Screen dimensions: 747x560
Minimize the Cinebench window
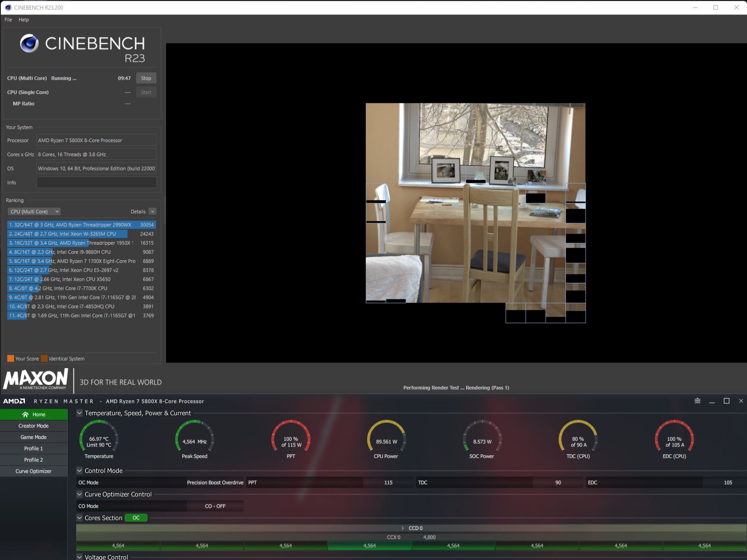click(696, 7)
